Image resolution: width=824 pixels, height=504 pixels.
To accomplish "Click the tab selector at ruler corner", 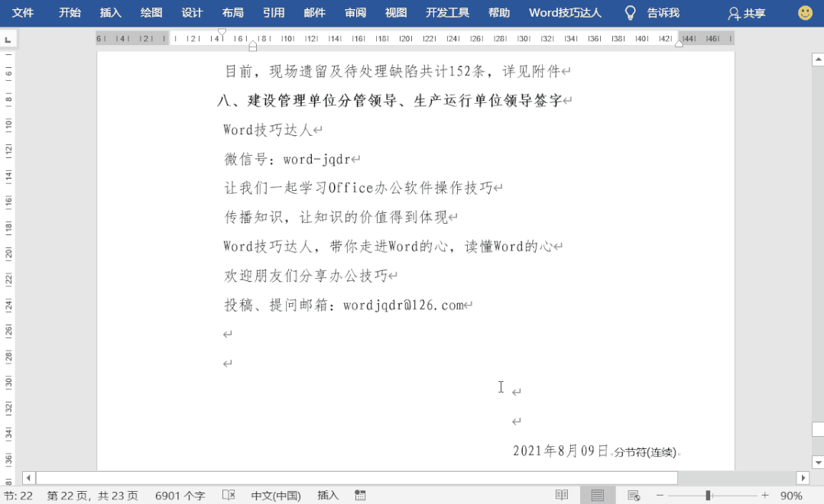I will click(8, 40).
